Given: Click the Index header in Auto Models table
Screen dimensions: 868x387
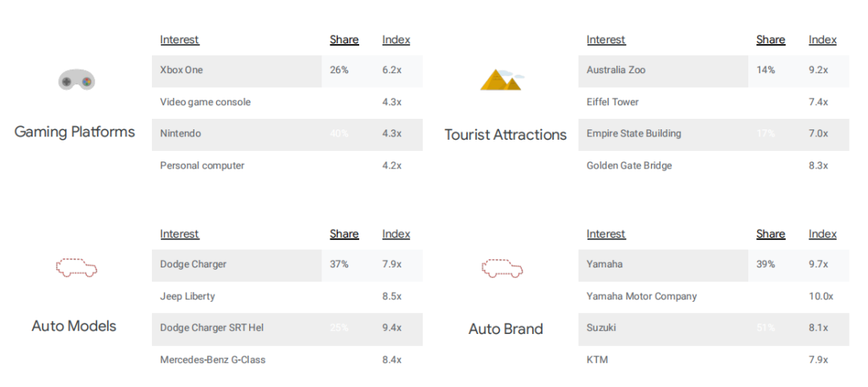Looking at the screenshot, I should pyautogui.click(x=395, y=234).
